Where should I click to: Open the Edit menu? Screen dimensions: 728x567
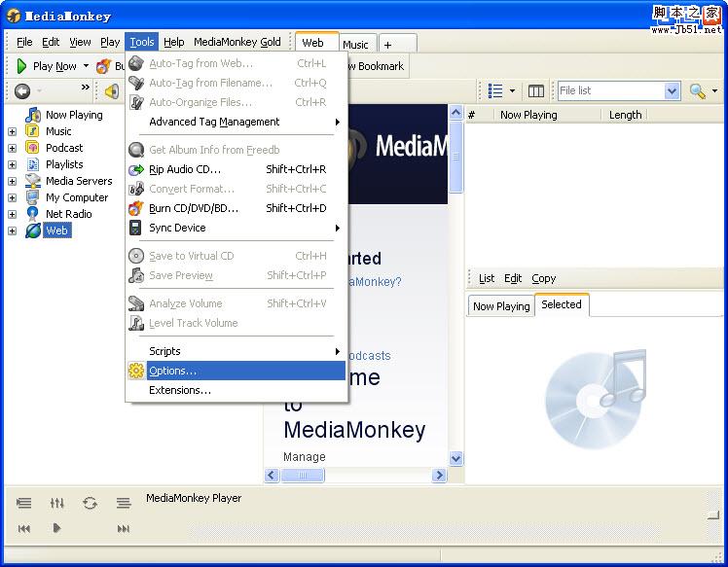(x=51, y=42)
